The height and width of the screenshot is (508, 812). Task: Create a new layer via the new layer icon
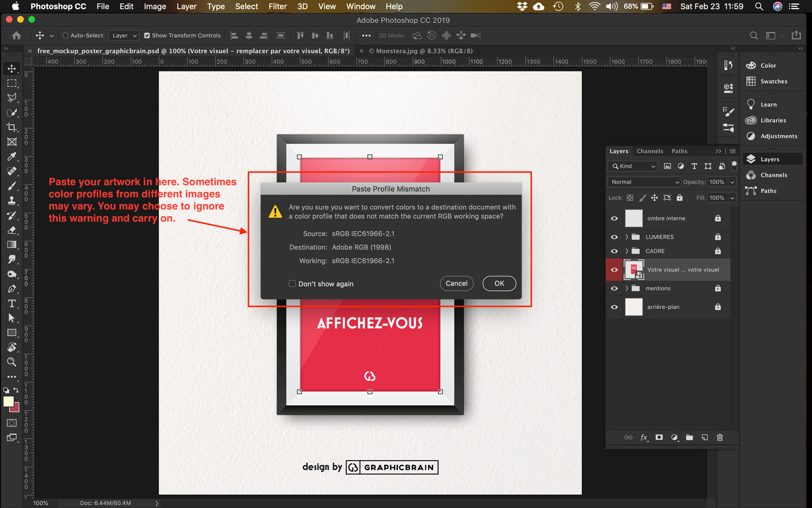click(x=704, y=437)
